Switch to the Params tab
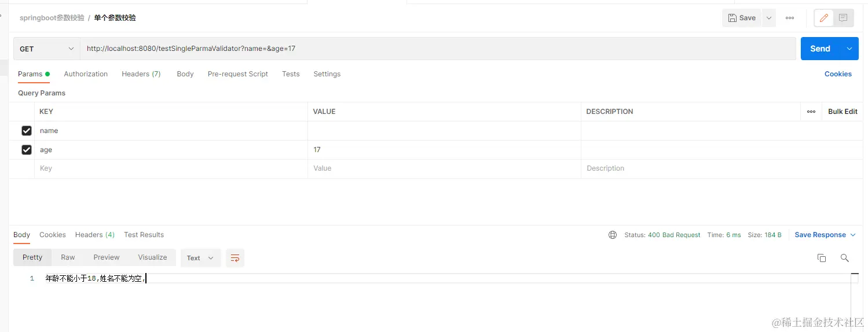 pyautogui.click(x=34, y=74)
